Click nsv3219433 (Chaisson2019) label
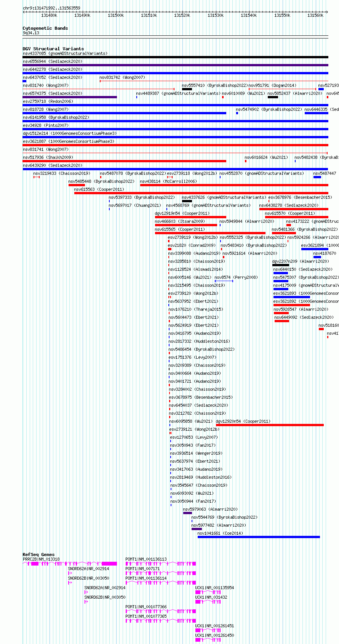The image size is (339, 644). 62,173
